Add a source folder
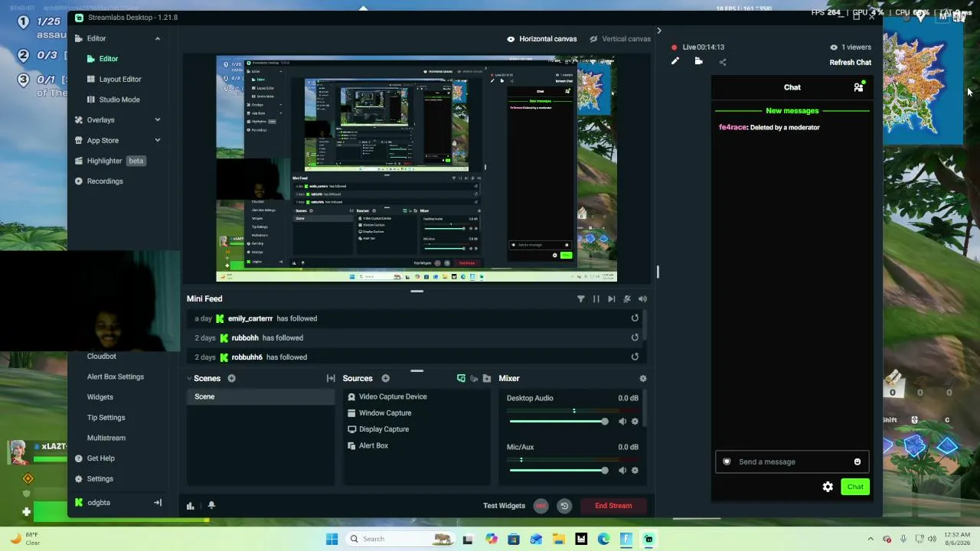The width and height of the screenshot is (980, 551). [487, 378]
